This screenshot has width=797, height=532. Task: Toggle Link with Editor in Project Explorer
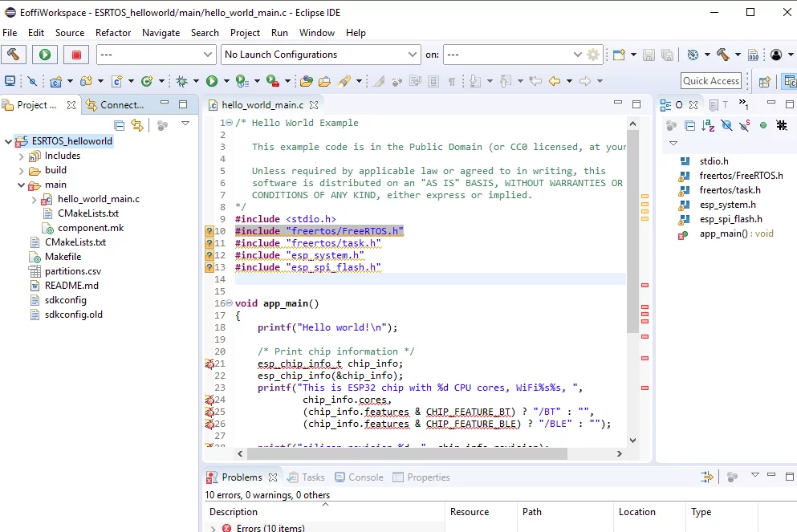137,125
